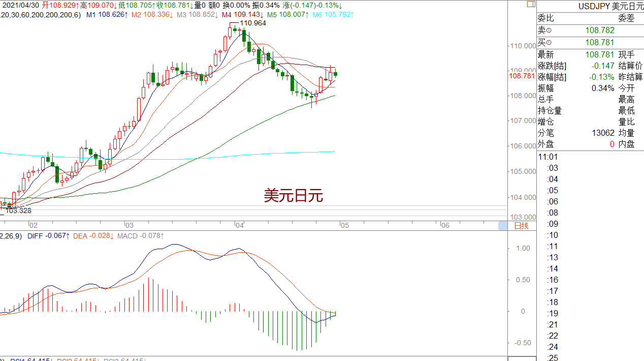Screen dimensions: 644x361
Task: Click the buy price 108.781
Action: coord(600,43)
